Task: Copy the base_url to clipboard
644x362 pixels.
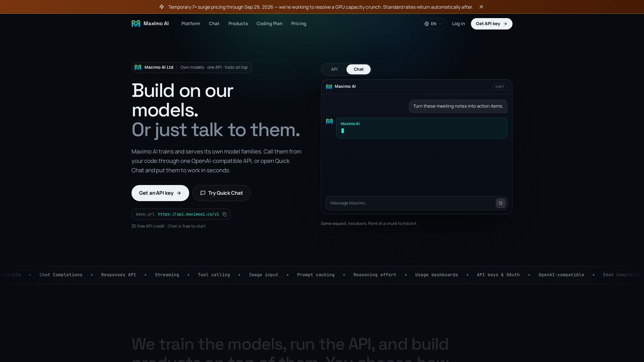Action: click(225, 215)
